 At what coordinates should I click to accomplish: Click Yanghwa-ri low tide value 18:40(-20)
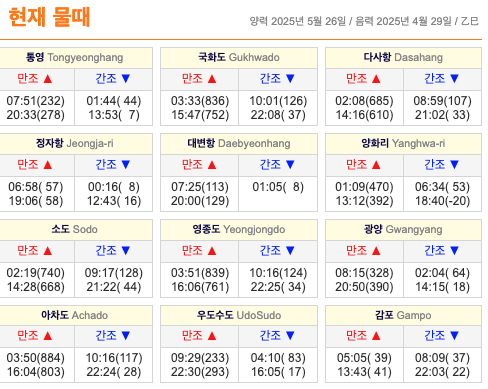[x=442, y=201]
